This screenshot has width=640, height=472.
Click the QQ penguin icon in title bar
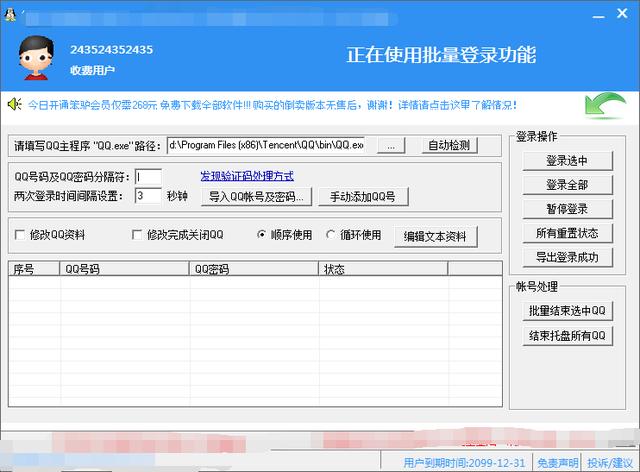click(10, 15)
